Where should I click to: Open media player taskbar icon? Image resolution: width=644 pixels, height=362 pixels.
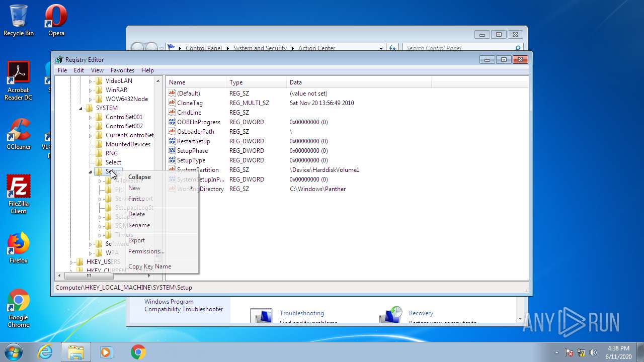[107, 352]
